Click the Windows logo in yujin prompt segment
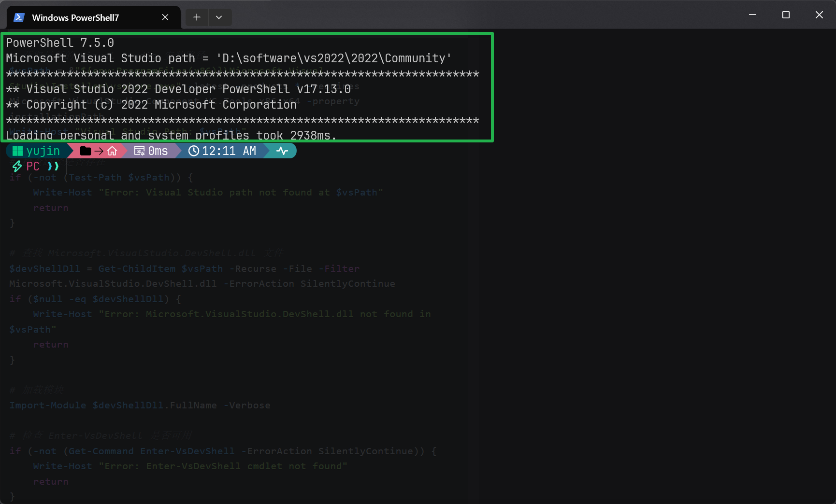 [x=18, y=151]
